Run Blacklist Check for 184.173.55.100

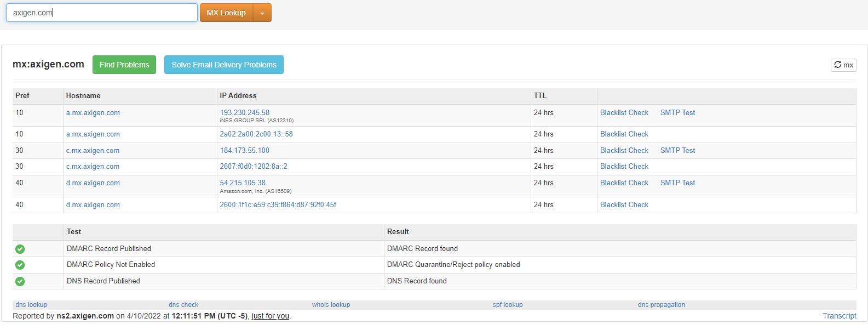pos(624,150)
